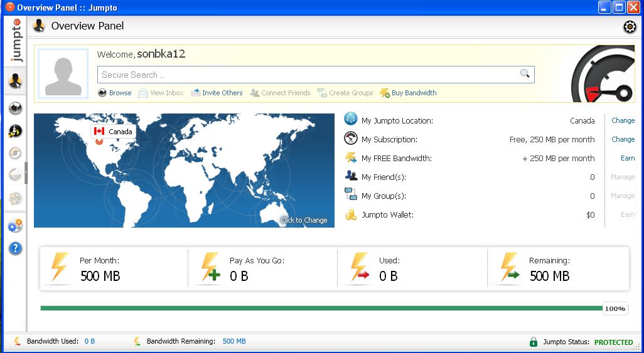This screenshot has height=353, width=644.
Task: Click the My Friend(s) people icon
Action: pyautogui.click(x=351, y=176)
